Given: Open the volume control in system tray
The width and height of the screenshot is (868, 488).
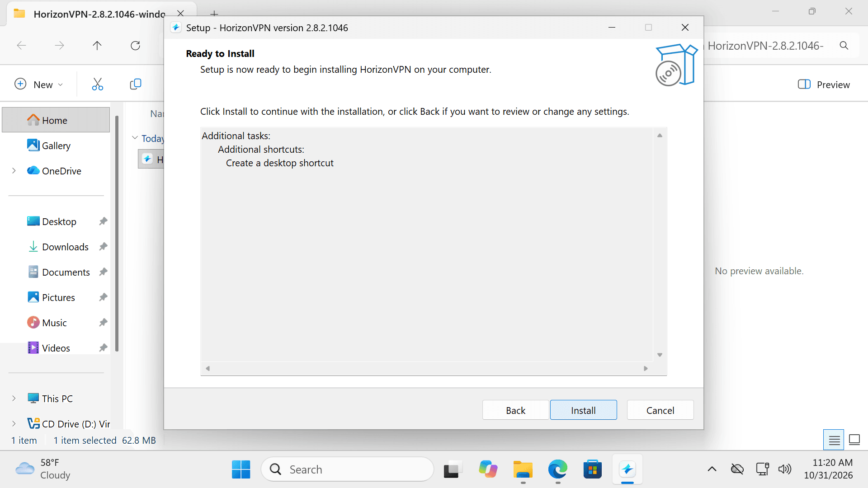Looking at the screenshot, I should point(785,469).
